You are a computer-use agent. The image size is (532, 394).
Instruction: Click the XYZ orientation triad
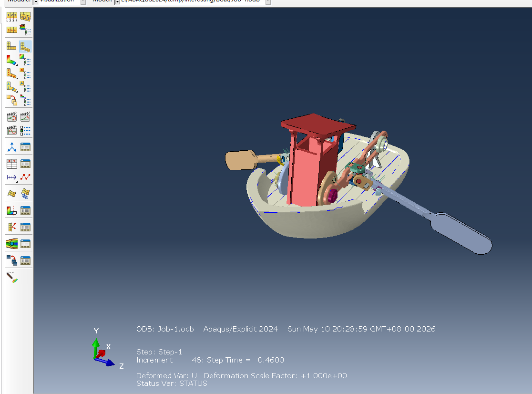tap(103, 352)
